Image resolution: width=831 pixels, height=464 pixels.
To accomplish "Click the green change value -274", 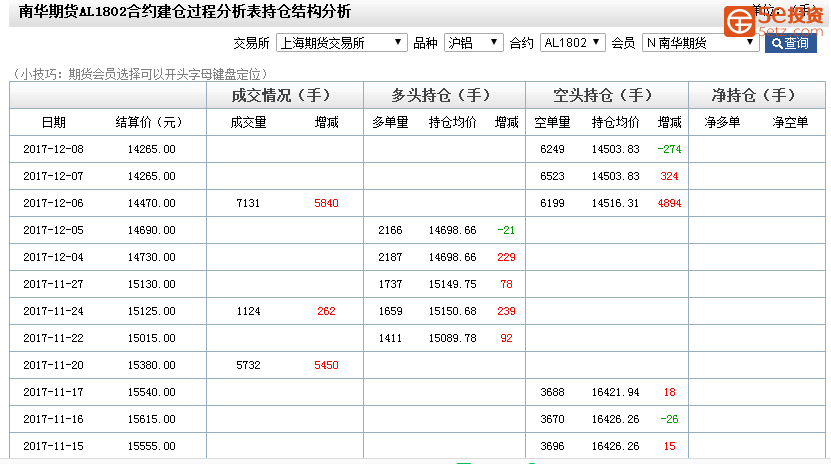I will point(669,149).
